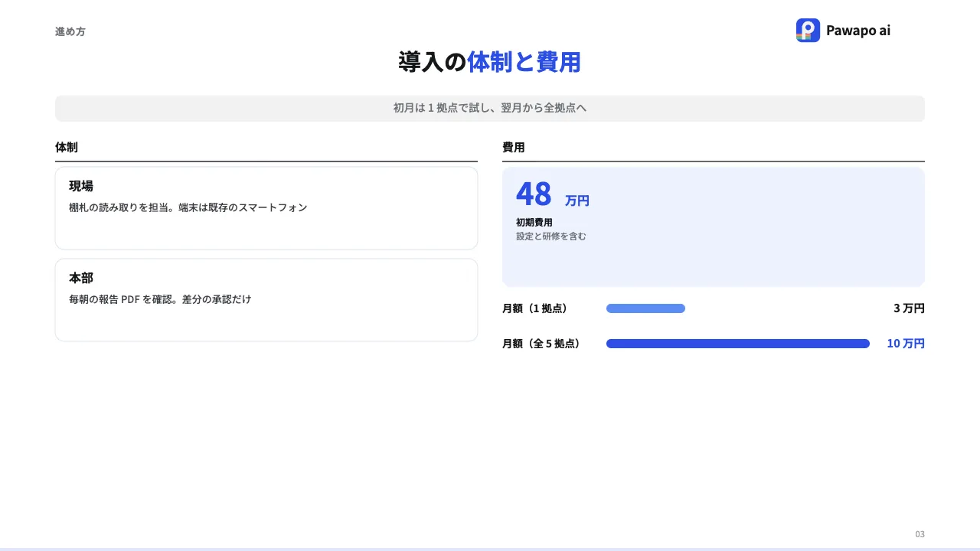Click the long 月額（全5拠点）progress bar

tap(738, 344)
